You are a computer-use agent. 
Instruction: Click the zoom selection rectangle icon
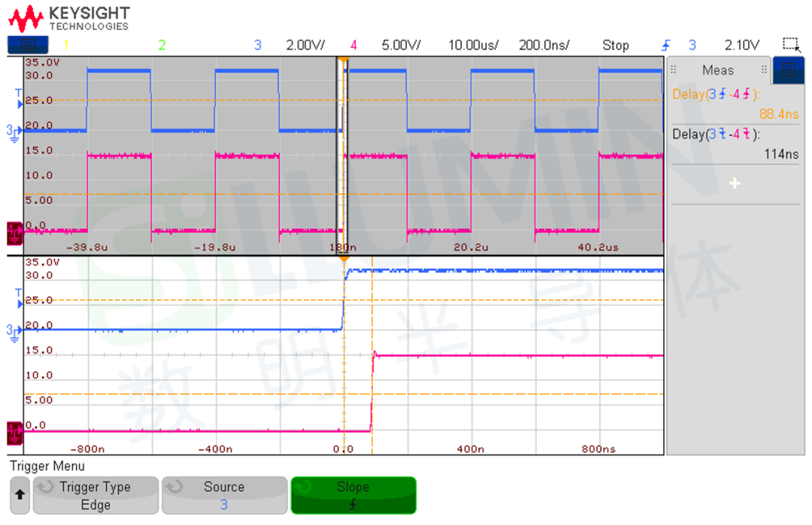(791, 44)
